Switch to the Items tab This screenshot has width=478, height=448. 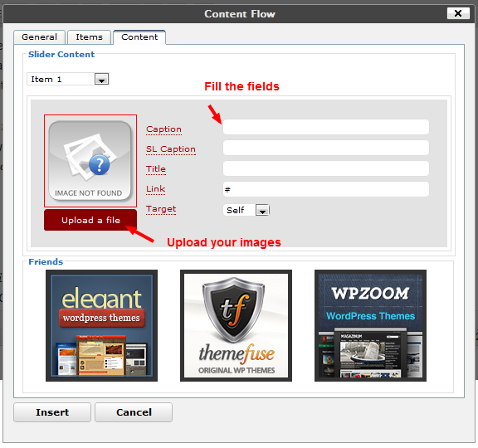point(89,37)
